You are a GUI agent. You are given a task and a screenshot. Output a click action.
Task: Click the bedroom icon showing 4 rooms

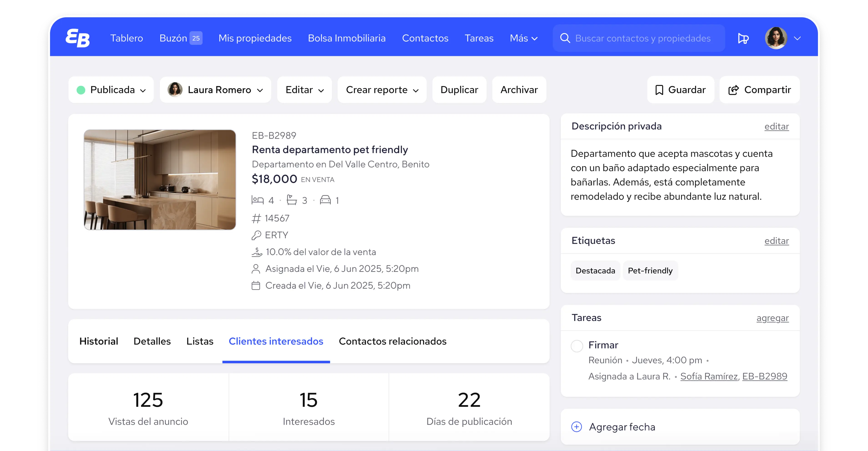pyautogui.click(x=257, y=199)
